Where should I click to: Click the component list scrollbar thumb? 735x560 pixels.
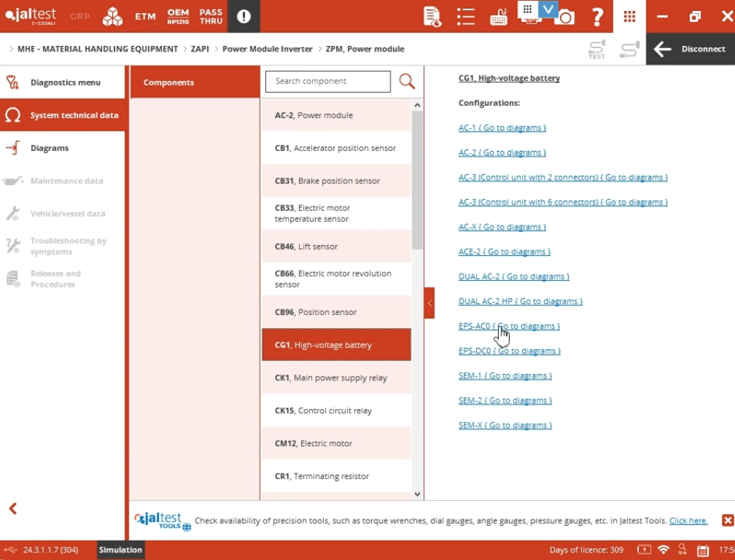(x=417, y=180)
